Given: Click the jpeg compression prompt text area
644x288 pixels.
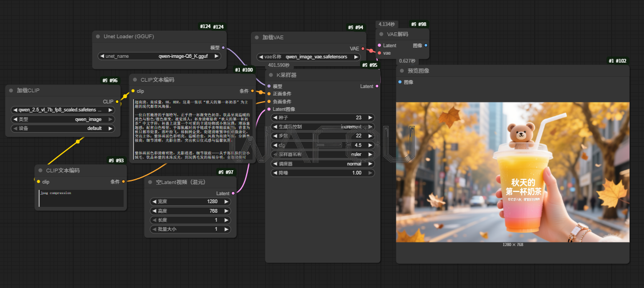Looking at the screenshot, I should pyautogui.click(x=81, y=198).
